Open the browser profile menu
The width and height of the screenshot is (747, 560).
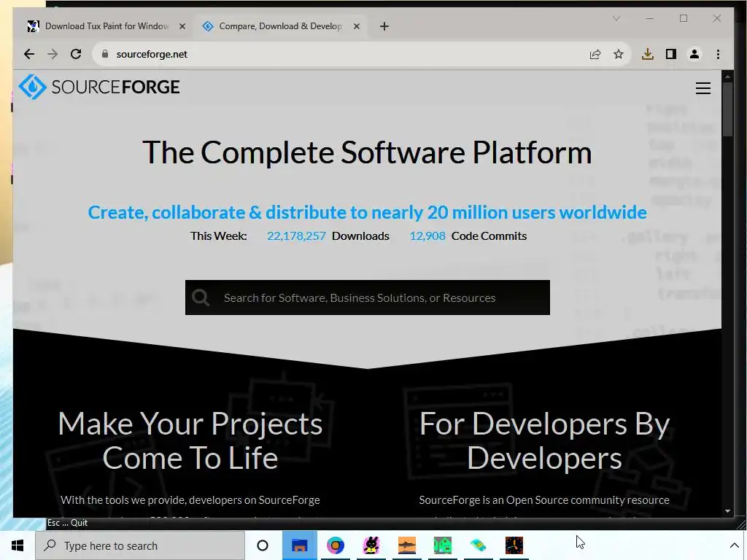[x=694, y=54]
